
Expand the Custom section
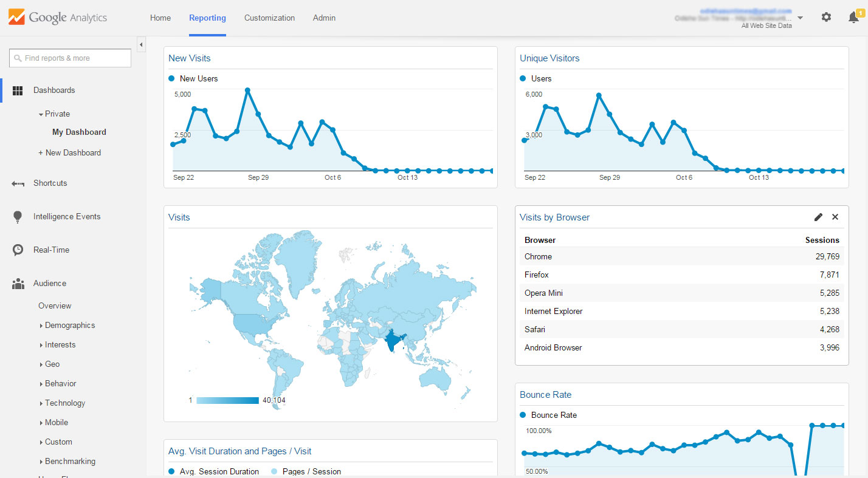click(x=41, y=442)
